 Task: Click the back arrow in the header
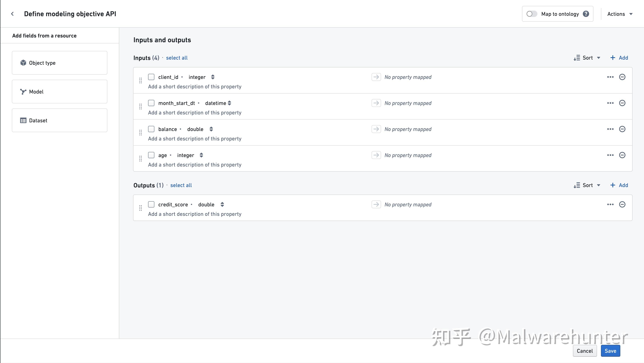[x=12, y=14]
